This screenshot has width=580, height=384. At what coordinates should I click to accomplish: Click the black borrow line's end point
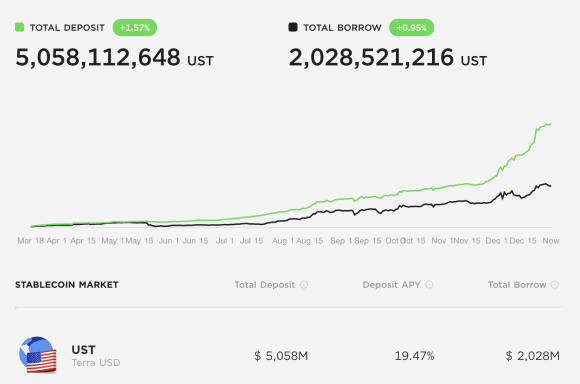[x=551, y=186]
